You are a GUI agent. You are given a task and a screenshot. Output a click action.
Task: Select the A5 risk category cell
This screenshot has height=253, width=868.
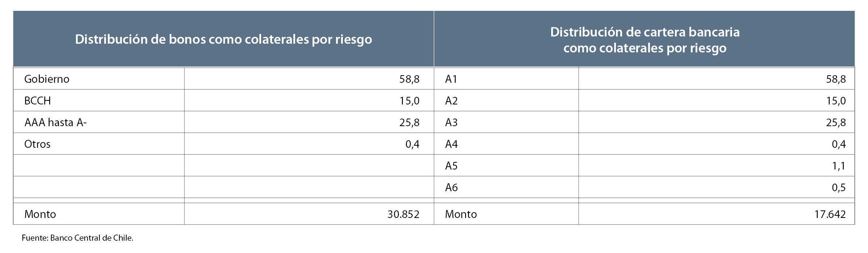tap(451, 166)
